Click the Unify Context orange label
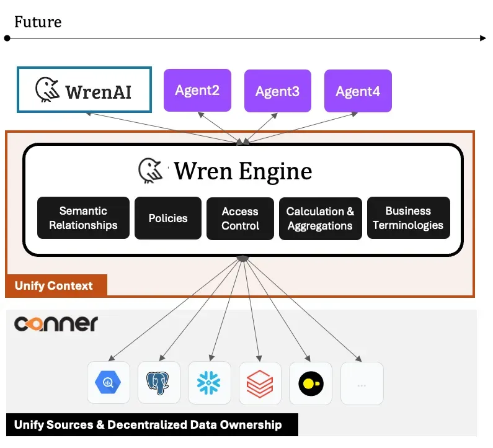Screen dimensions: 493x448 tap(56, 286)
